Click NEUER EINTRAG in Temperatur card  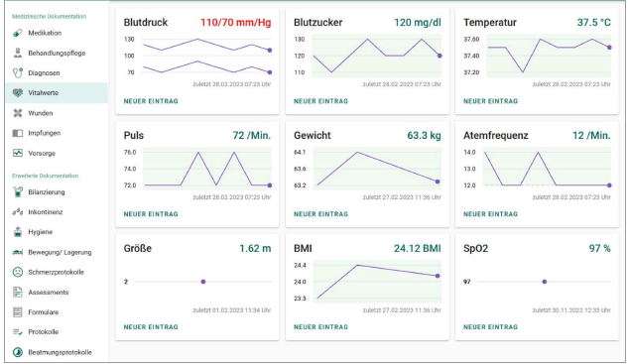[x=491, y=101]
